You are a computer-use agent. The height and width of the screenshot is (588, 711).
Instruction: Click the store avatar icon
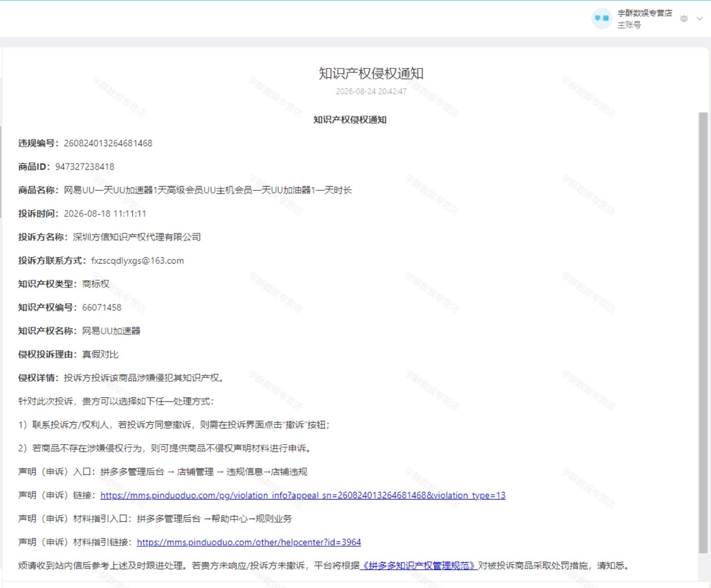pyautogui.click(x=602, y=18)
